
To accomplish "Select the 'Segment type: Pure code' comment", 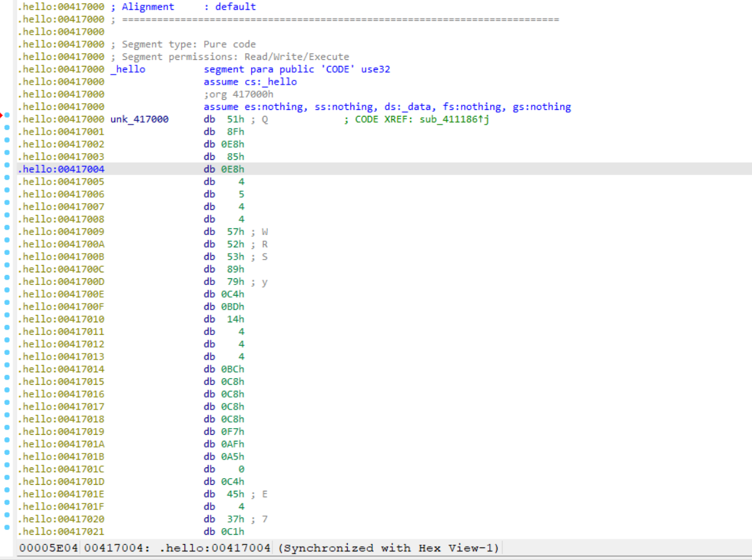I will pos(183,45).
